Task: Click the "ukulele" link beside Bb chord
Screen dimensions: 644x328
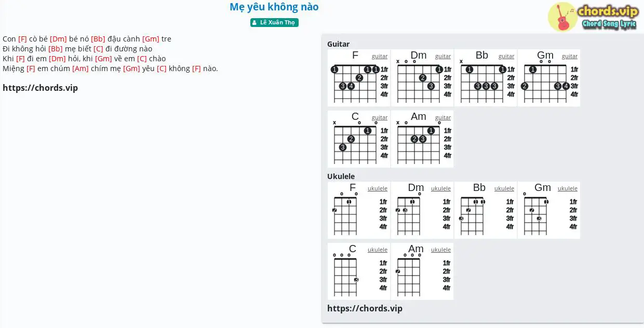Action: (504, 188)
